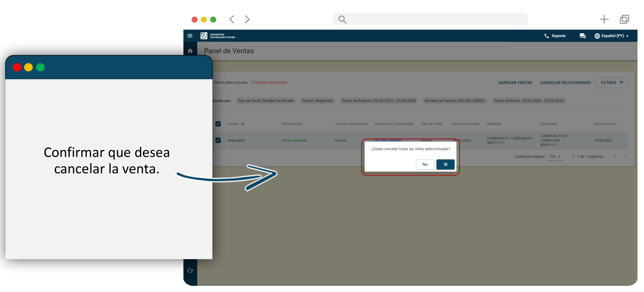Click the browser back arrow
Screen dimensions: 644x292
point(232,19)
